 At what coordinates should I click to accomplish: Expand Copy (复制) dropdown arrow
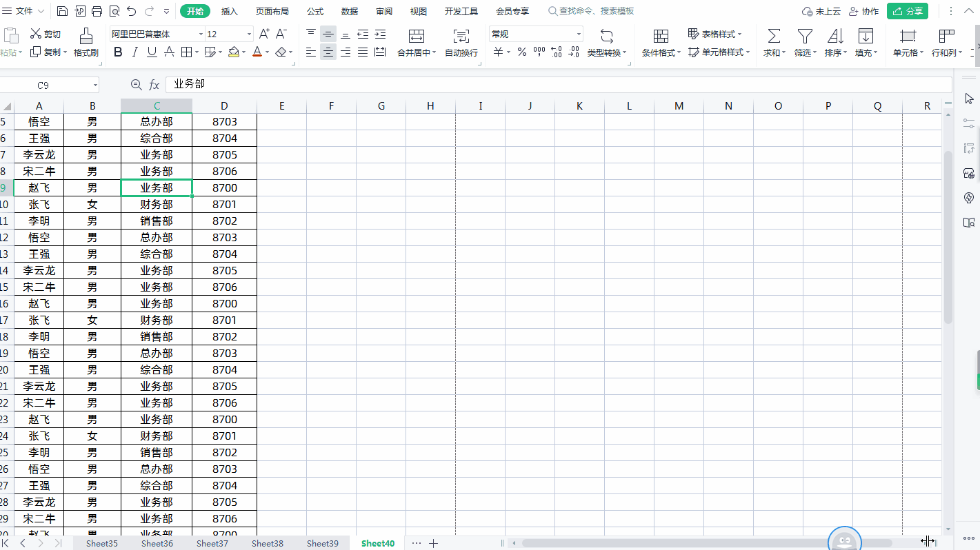(65, 52)
